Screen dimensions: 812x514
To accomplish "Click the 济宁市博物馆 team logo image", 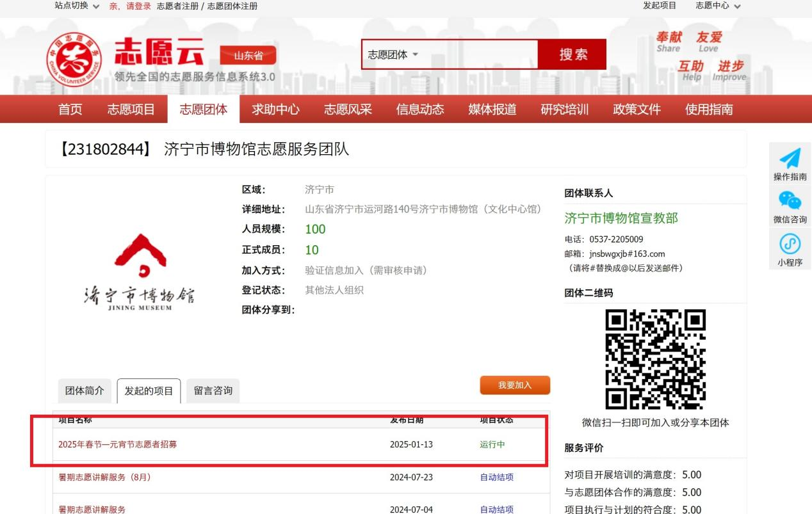I will point(140,272).
